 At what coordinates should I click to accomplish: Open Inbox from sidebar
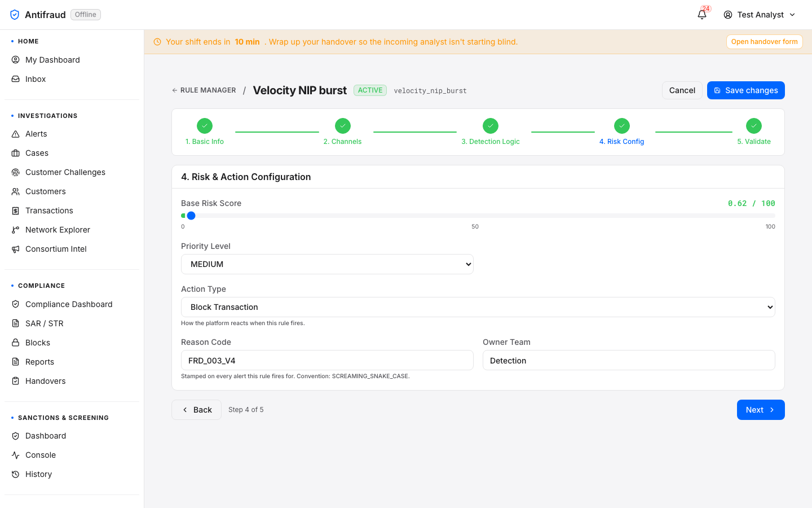(72, 79)
